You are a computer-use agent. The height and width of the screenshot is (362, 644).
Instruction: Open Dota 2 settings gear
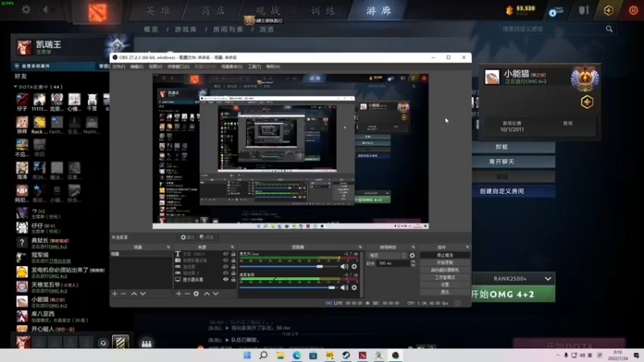pos(26,10)
